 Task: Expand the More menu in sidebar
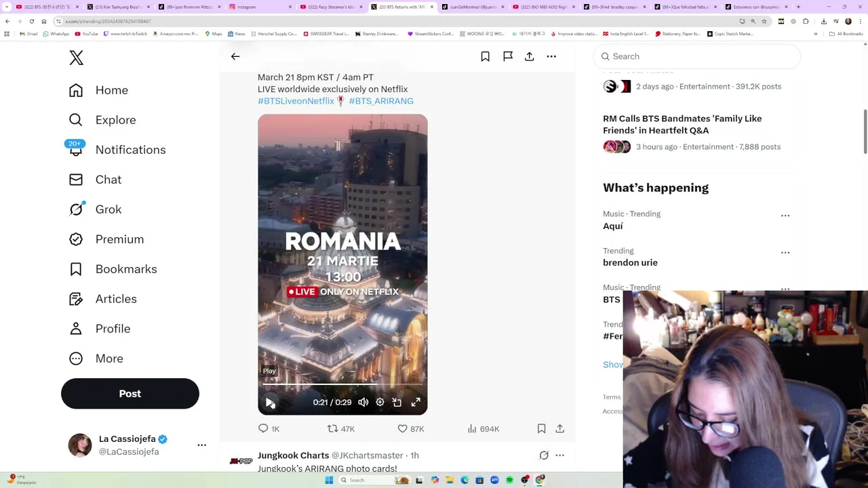click(x=96, y=359)
